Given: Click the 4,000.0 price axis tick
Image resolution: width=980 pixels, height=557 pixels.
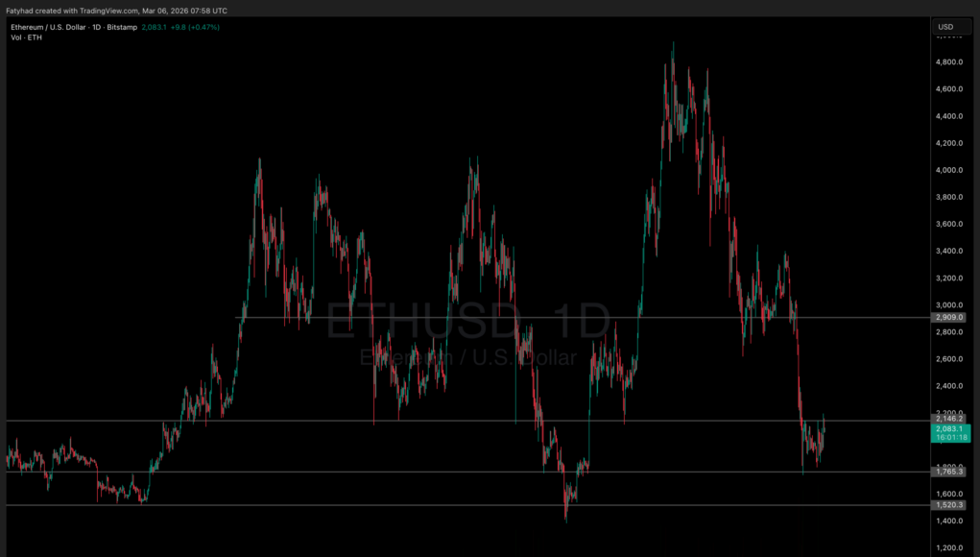Looking at the screenshot, I should 948,170.
